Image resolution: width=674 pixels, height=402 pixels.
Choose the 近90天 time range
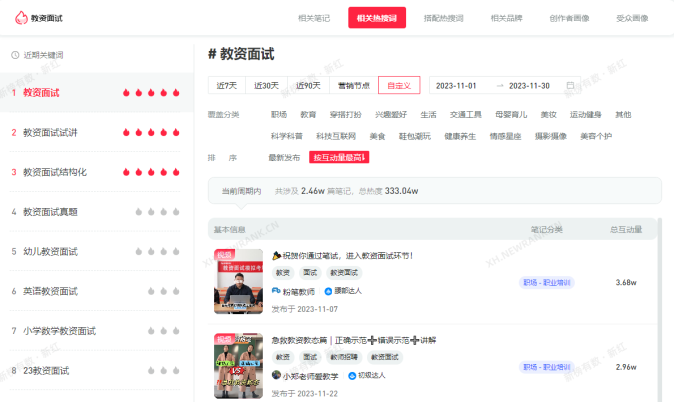(308, 85)
